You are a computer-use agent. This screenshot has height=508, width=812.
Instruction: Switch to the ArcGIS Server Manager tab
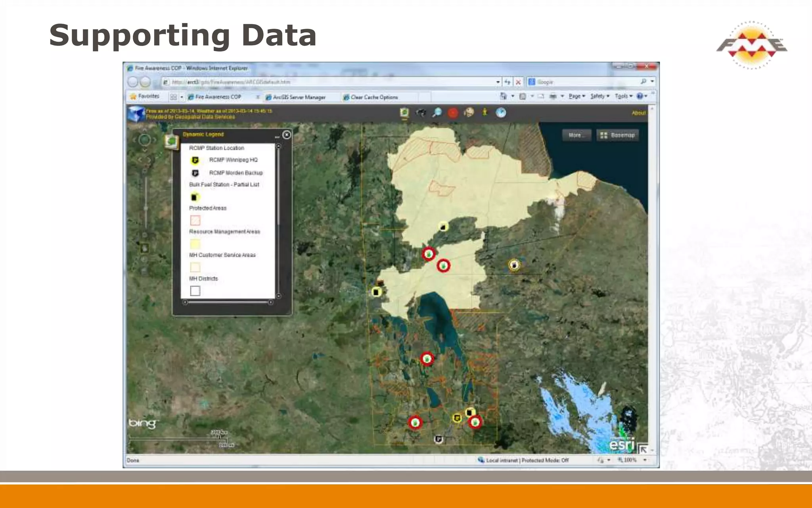(299, 97)
